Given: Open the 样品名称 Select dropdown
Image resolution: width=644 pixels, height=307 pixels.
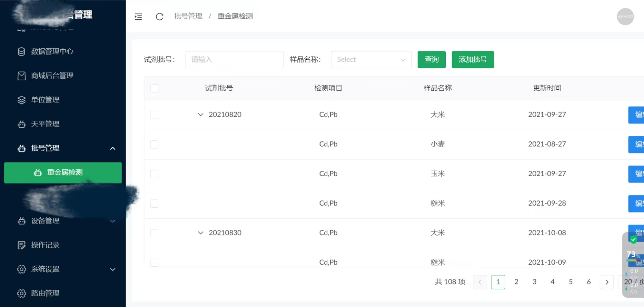Looking at the screenshot, I should pyautogui.click(x=371, y=59).
